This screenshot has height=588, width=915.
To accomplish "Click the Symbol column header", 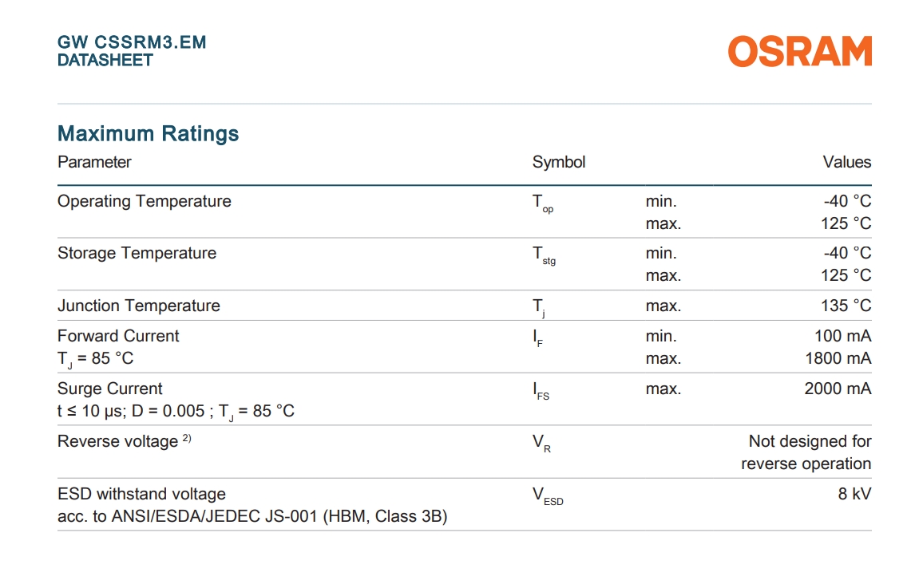I will (558, 162).
